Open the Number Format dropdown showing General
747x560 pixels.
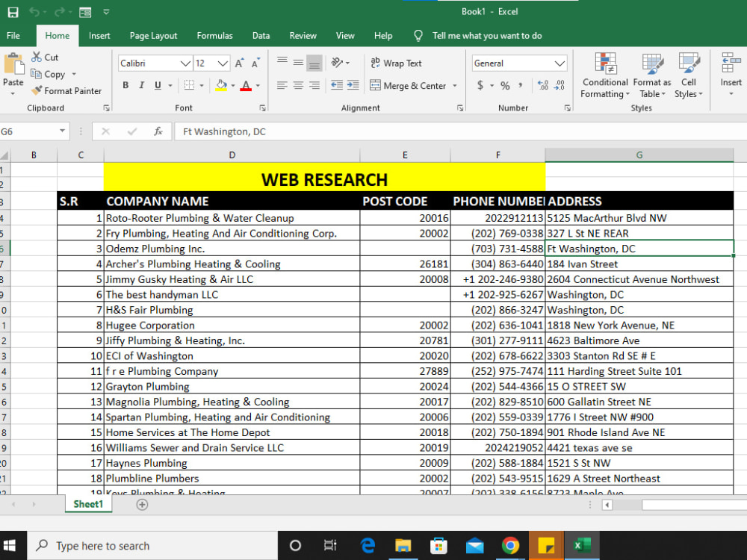519,63
